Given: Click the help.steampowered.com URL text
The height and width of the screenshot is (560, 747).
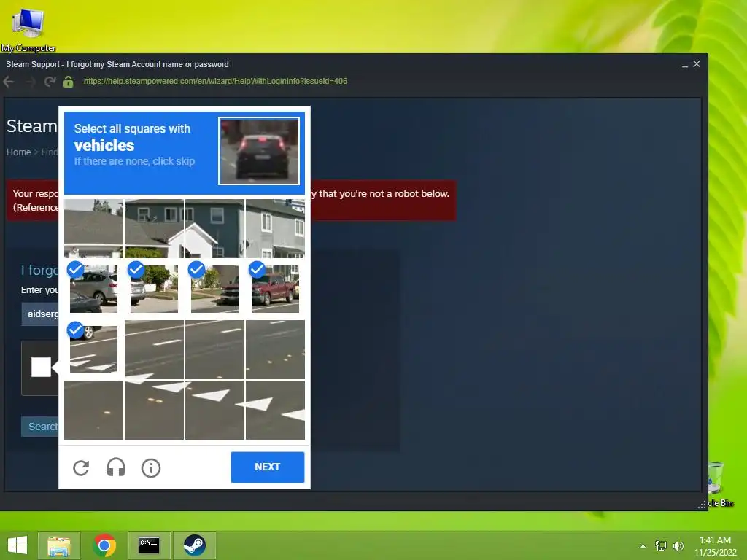Looking at the screenshot, I should [215, 81].
